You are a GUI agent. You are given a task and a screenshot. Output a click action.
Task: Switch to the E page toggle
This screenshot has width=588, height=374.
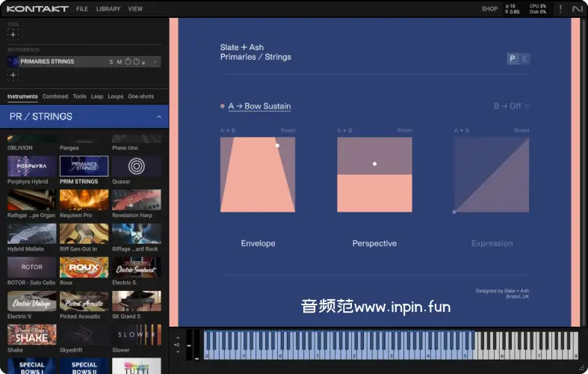tap(524, 59)
